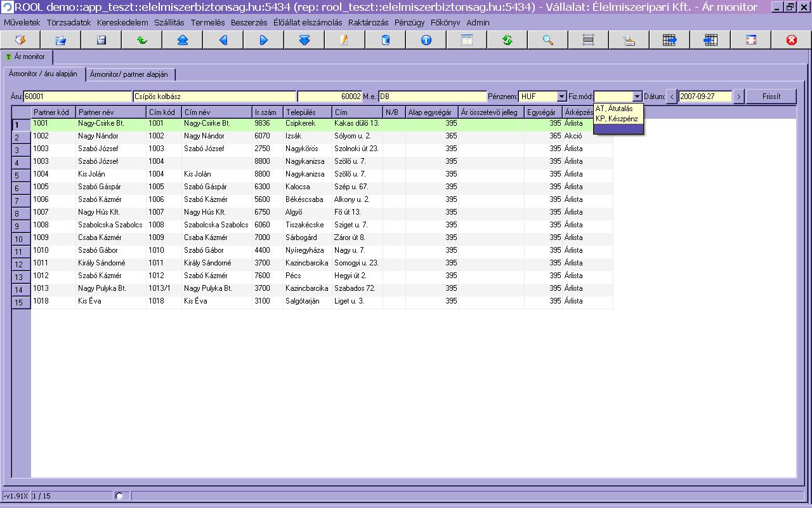This screenshot has width=812, height=508.
Task: Click the date next-day '>' button
Action: tap(738, 97)
